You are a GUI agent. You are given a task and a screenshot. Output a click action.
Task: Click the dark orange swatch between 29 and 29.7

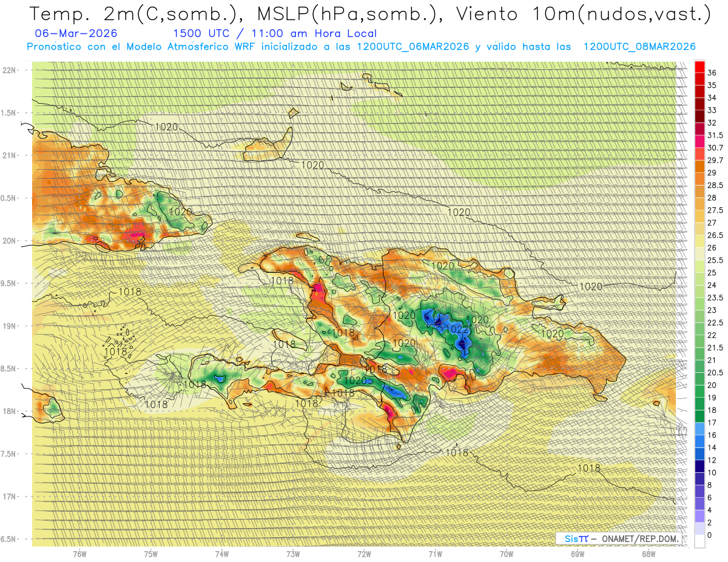click(x=699, y=166)
